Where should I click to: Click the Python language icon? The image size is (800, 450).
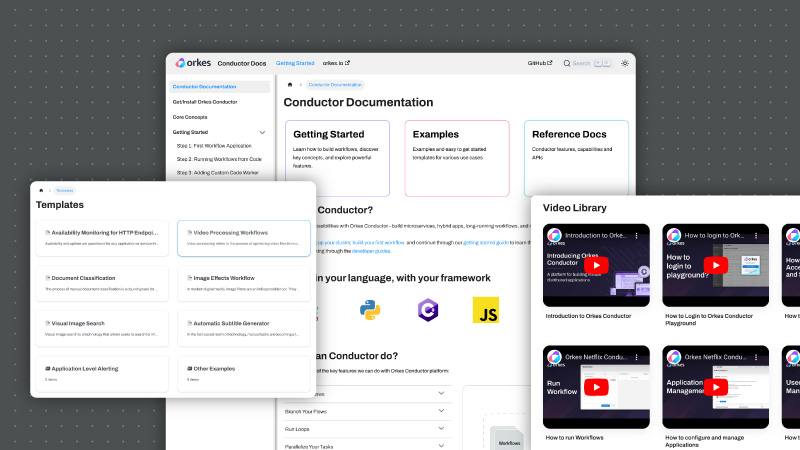pos(370,310)
